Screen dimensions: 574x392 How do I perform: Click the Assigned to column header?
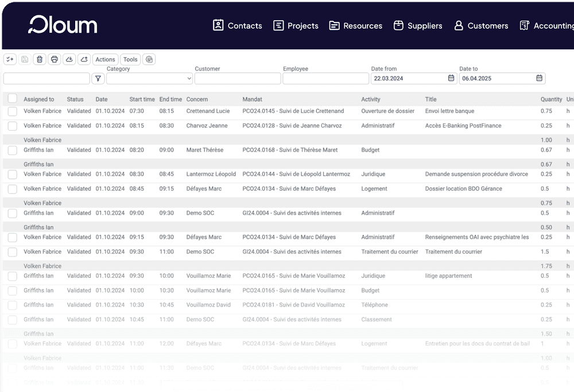click(x=39, y=99)
